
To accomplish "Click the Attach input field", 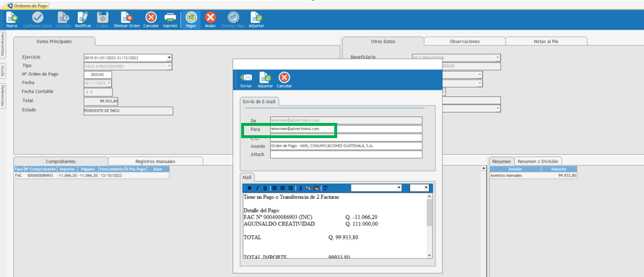I will coord(346,155).
